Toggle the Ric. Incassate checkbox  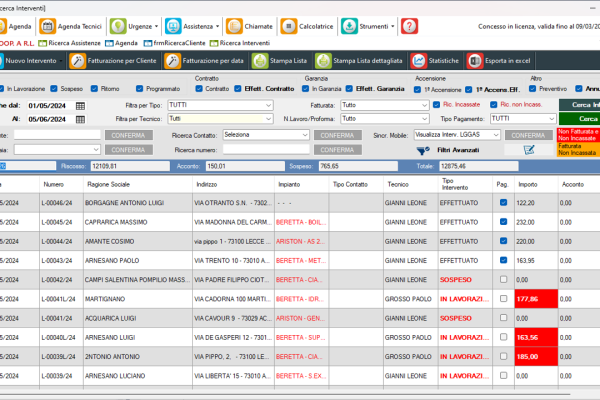[436, 104]
